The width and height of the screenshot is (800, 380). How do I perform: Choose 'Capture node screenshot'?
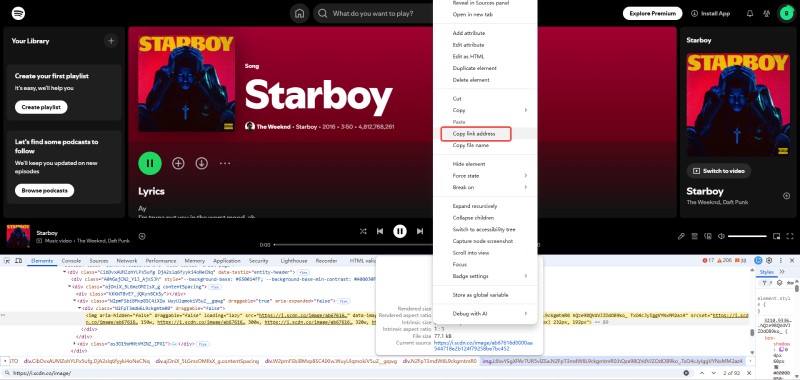point(485,241)
